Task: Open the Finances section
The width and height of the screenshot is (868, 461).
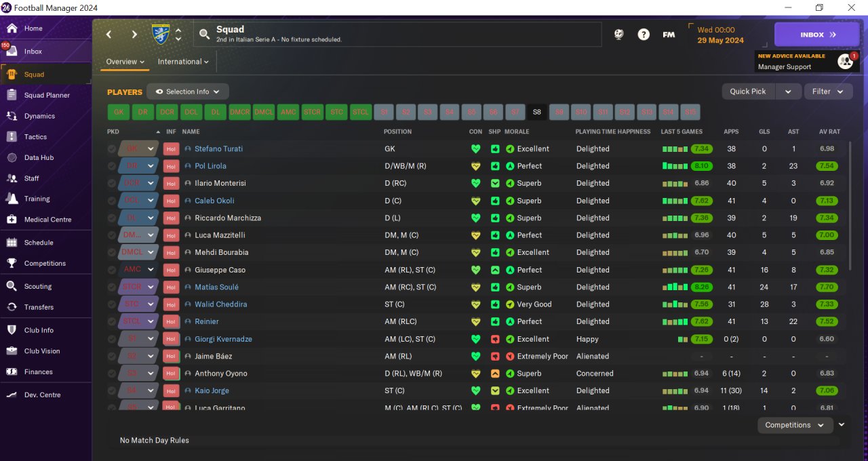Action: [x=45, y=372]
